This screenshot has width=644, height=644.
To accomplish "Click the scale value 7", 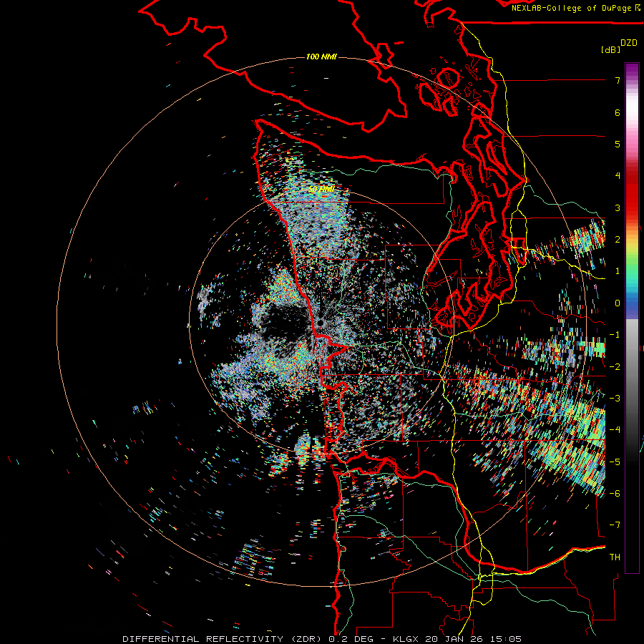I will point(618,80).
